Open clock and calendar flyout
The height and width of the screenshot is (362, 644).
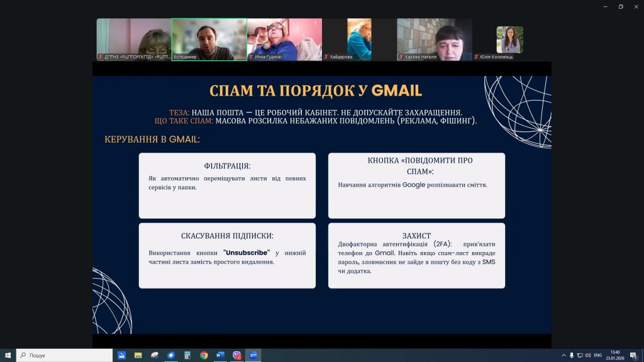point(614,355)
